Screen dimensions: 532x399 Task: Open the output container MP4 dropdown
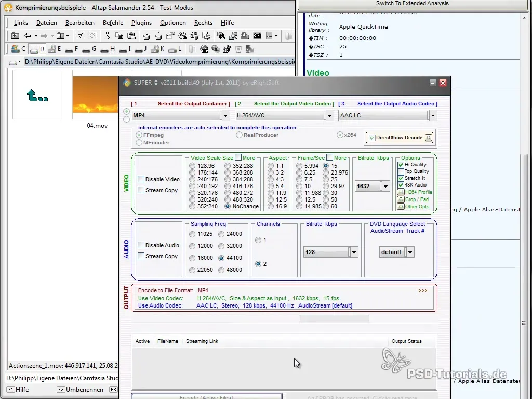coord(225,116)
